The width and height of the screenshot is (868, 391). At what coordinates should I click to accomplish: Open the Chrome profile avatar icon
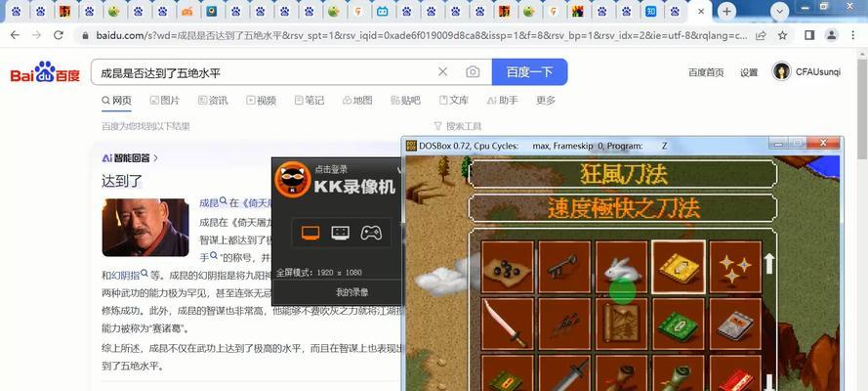[831, 35]
